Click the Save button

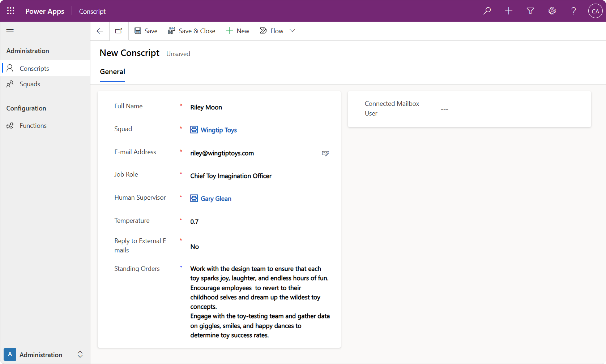click(146, 31)
